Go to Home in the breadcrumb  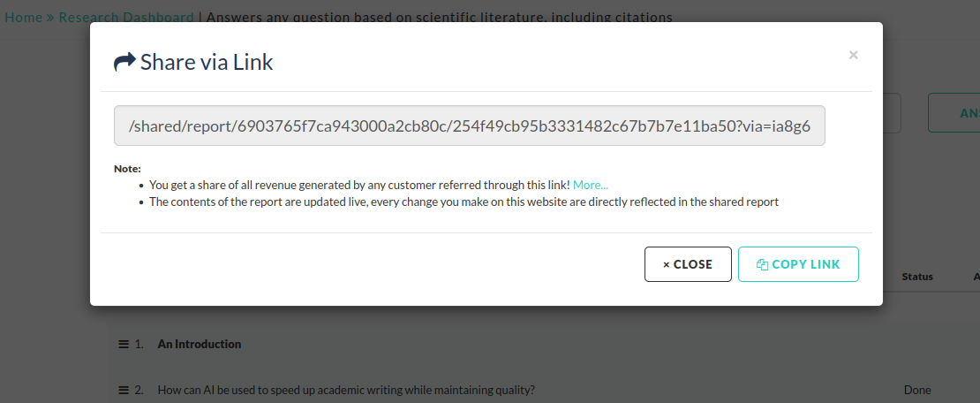click(23, 17)
